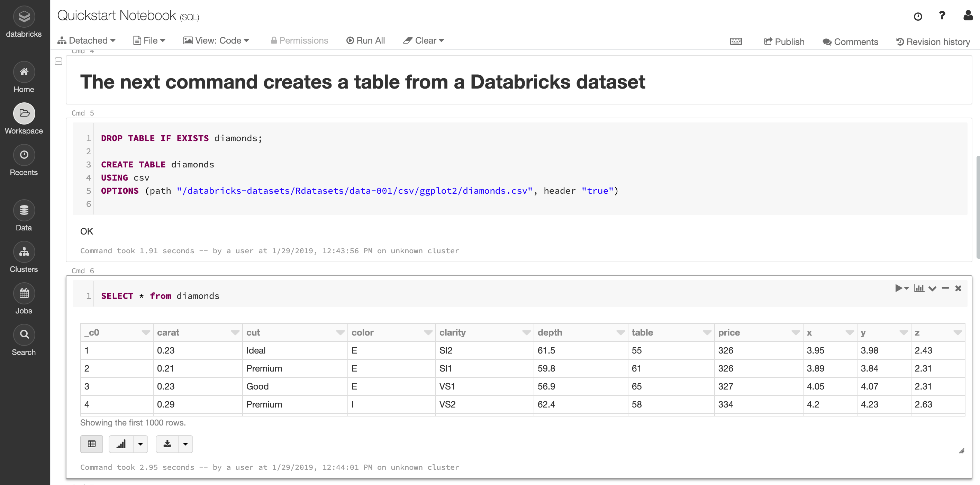Open clarity column sort dropdown

coord(527,333)
